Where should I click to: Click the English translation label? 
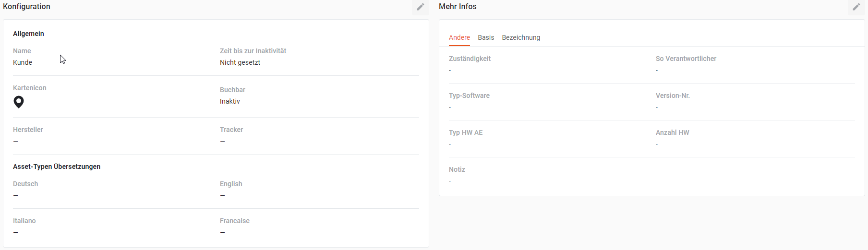click(231, 184)
